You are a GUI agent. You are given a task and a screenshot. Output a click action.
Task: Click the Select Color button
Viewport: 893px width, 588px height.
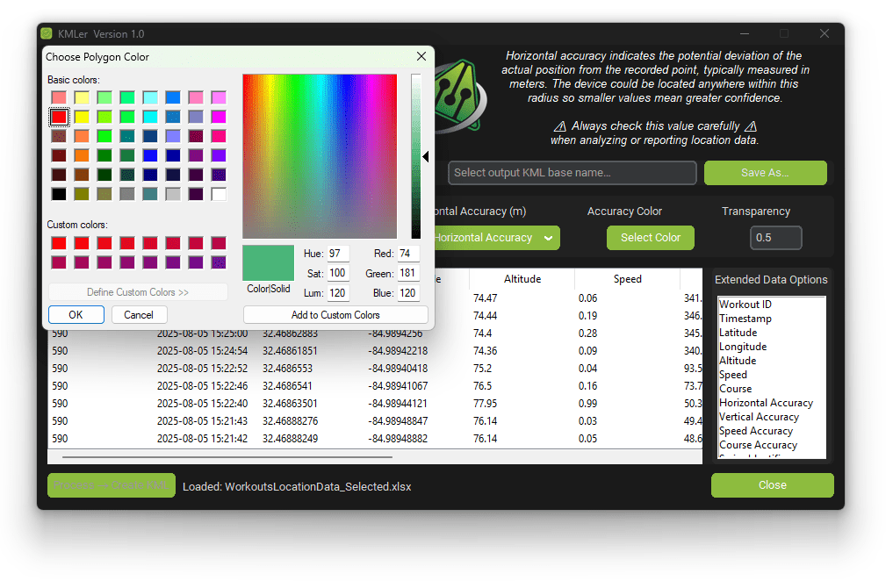650,238
